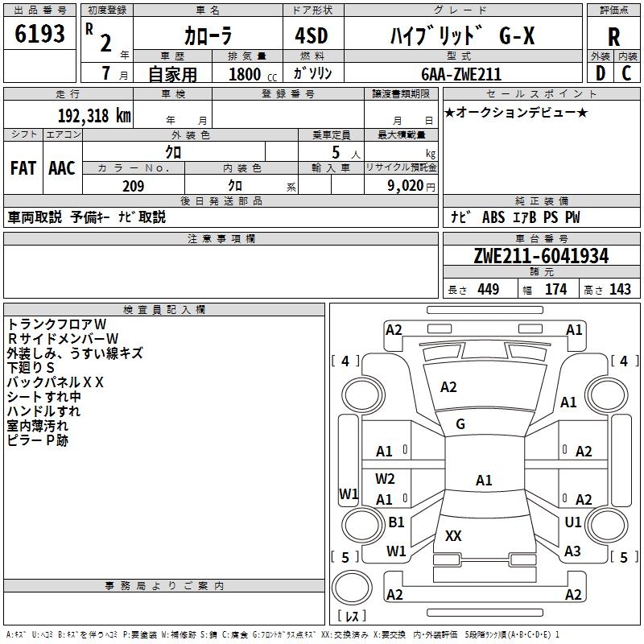Click inspector note ピラーP跡
644x644 pixels.
coord(37,440)
